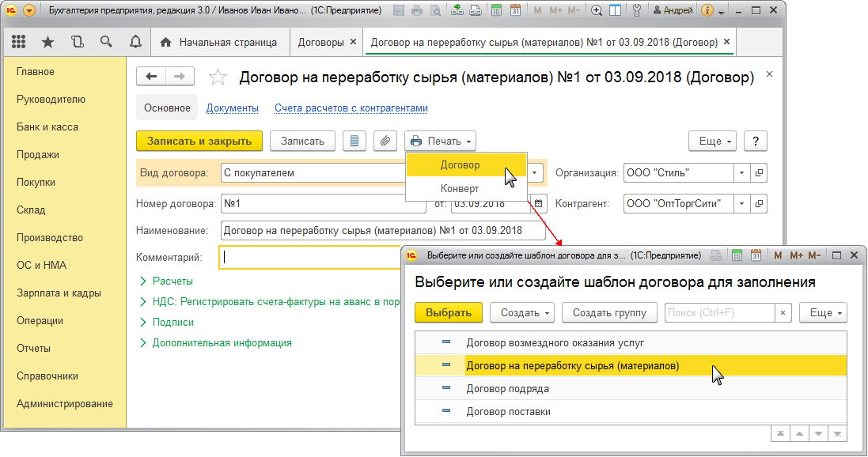Image resolution: width=868 pixels, height=457 pixels.
Task: Open ООО "Стиль" organization card icon
Action: coord(759,172)
